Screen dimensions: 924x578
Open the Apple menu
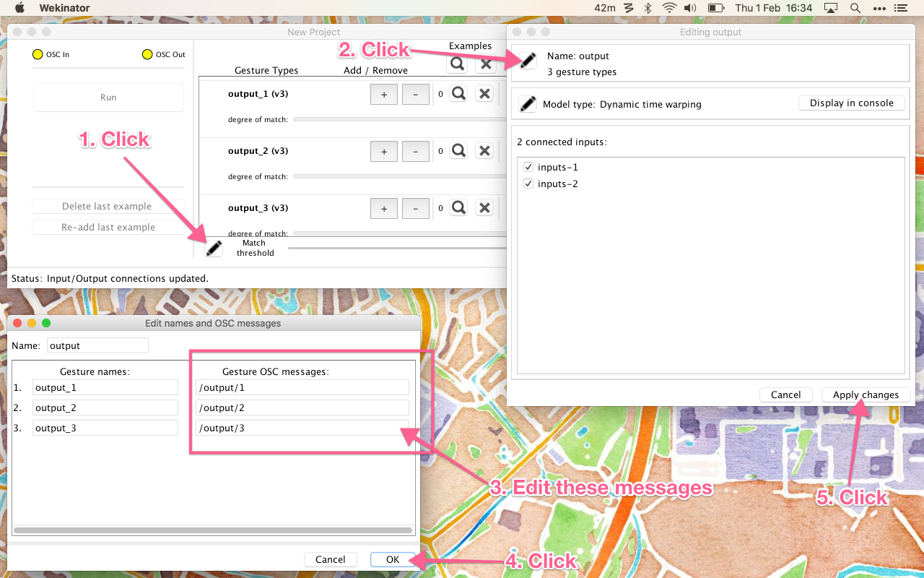click(x=19, y=8)
